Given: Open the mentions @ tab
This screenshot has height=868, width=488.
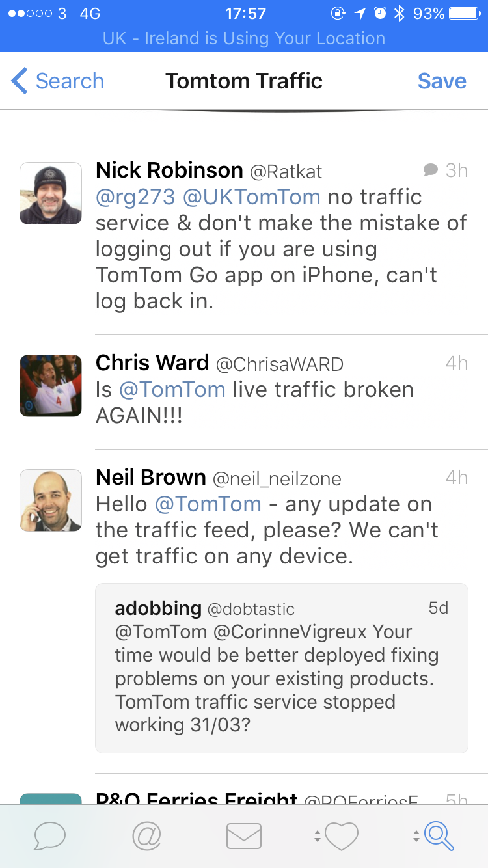Looking at the screenshot, I should [146, 835].
